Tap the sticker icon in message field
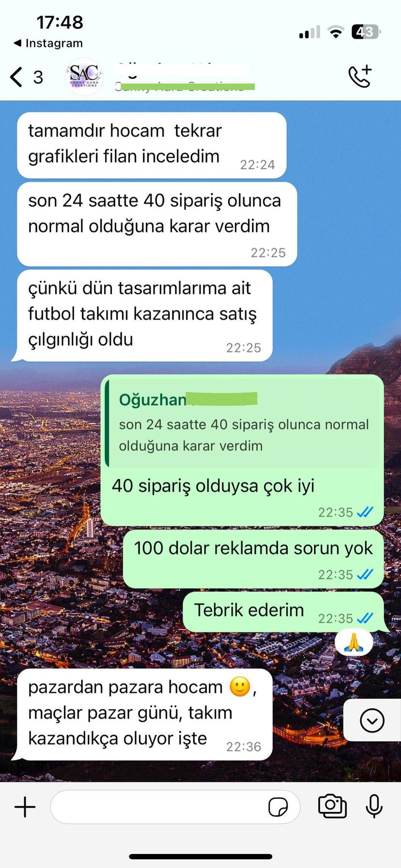The height and width of the screenshot is (868, 401). pyautogui.click(x=278, y=807)
